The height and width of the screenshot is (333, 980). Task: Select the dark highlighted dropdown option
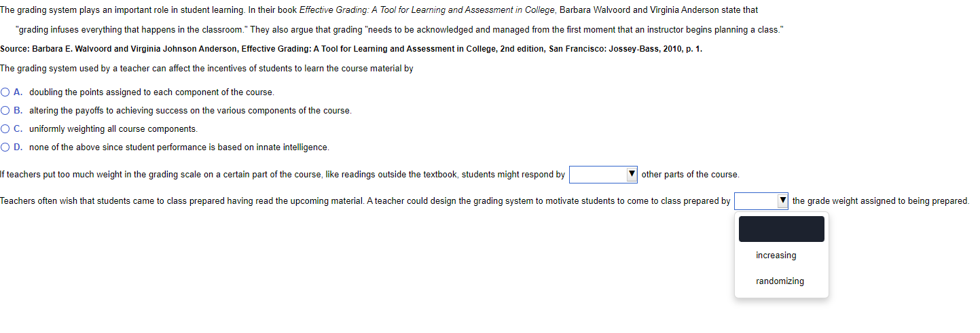tap(782, 229)
